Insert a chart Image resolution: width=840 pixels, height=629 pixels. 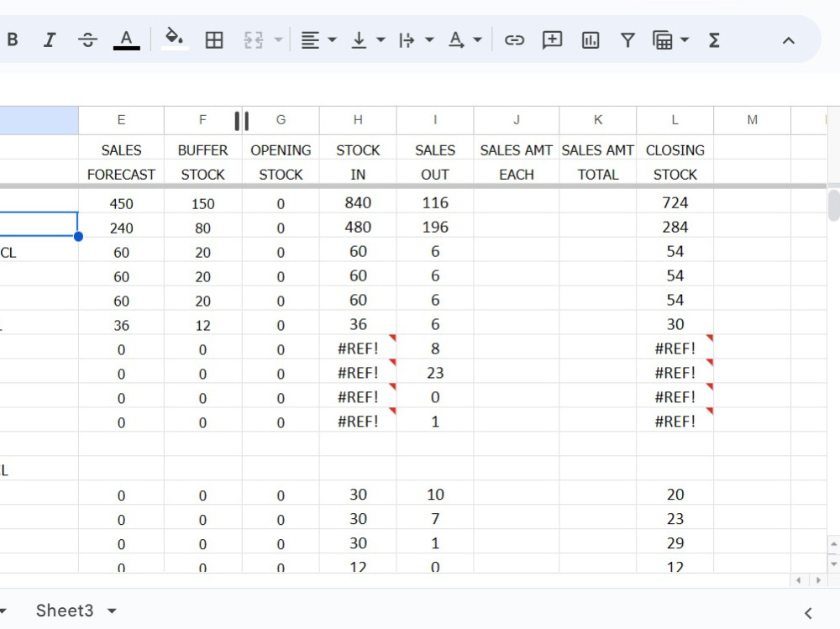pyautogui.click(x=591, y=40)
